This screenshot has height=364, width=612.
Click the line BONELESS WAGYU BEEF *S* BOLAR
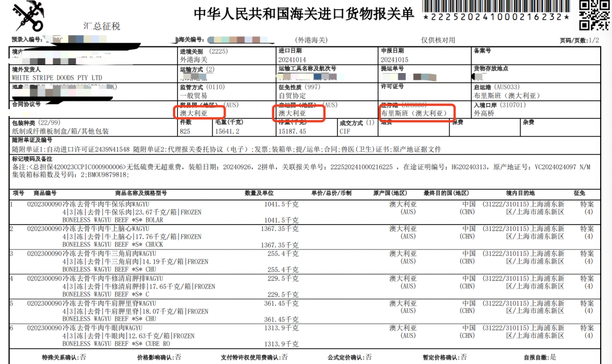click(x=113, y=220)
